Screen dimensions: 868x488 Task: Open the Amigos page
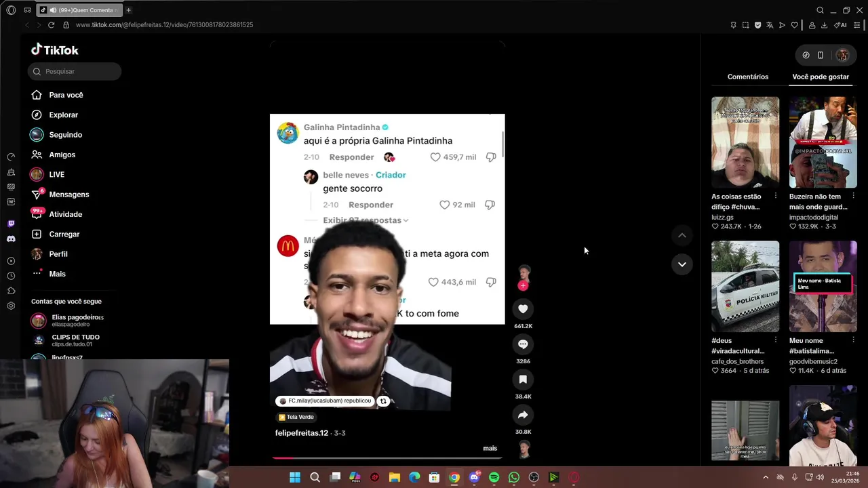tap(54, 155)
